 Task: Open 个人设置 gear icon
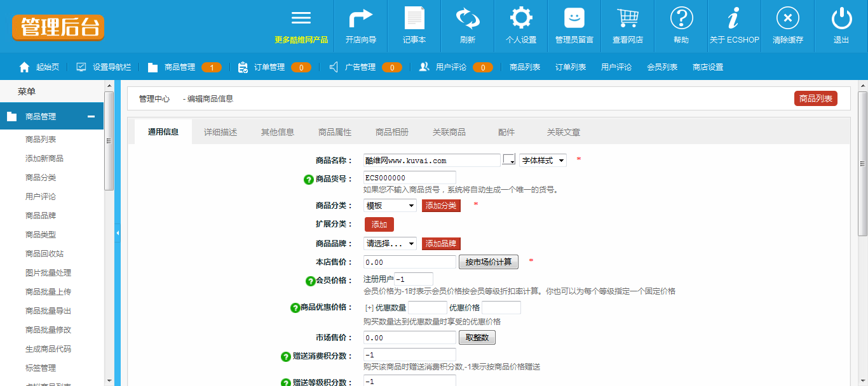pos(521,18)
